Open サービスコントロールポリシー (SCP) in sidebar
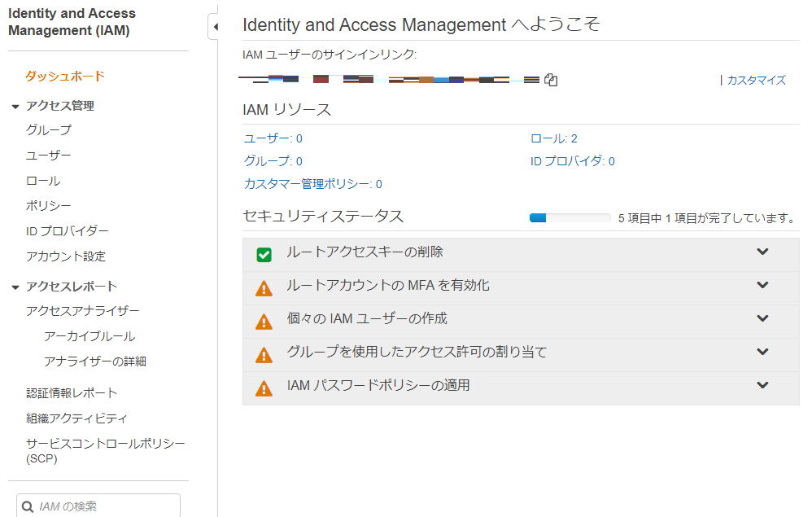Viewport: 812px width, 517px height. pyautogui.click(x=106, y=451)
